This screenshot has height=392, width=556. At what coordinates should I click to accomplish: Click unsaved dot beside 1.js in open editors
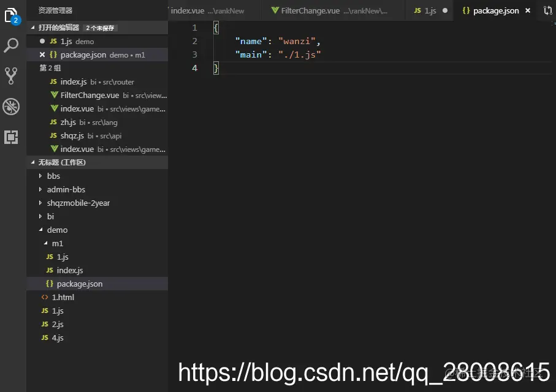(42, 41)
